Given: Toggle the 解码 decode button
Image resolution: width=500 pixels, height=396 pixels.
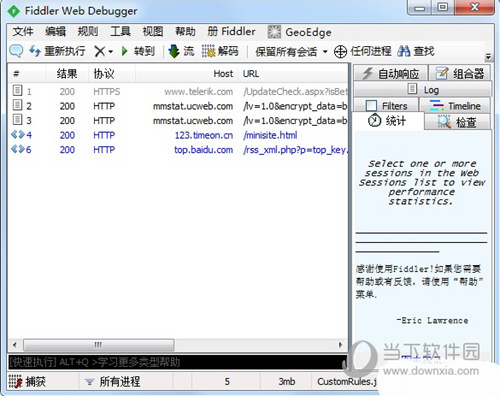Looking at the screenshot, I should [220, 51].
